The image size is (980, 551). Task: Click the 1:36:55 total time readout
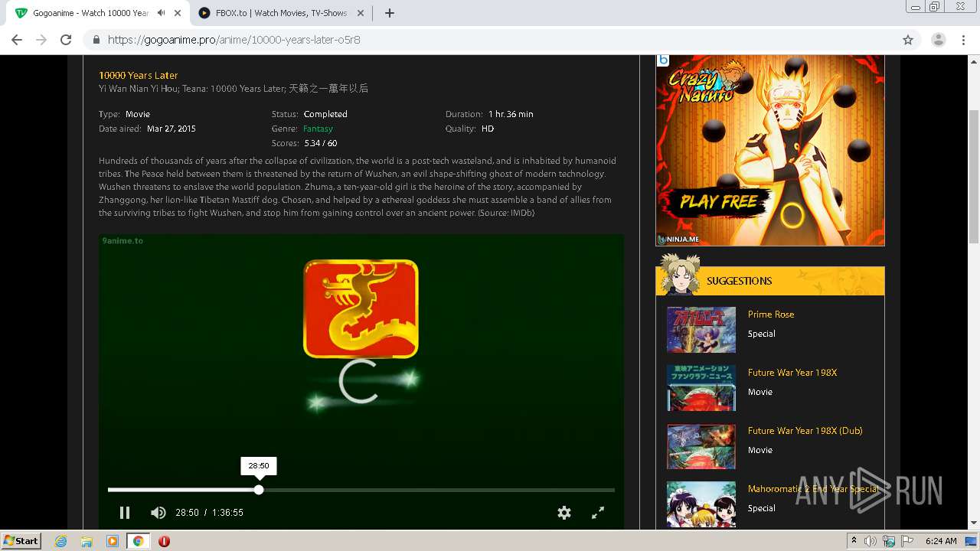pos(227,513)
